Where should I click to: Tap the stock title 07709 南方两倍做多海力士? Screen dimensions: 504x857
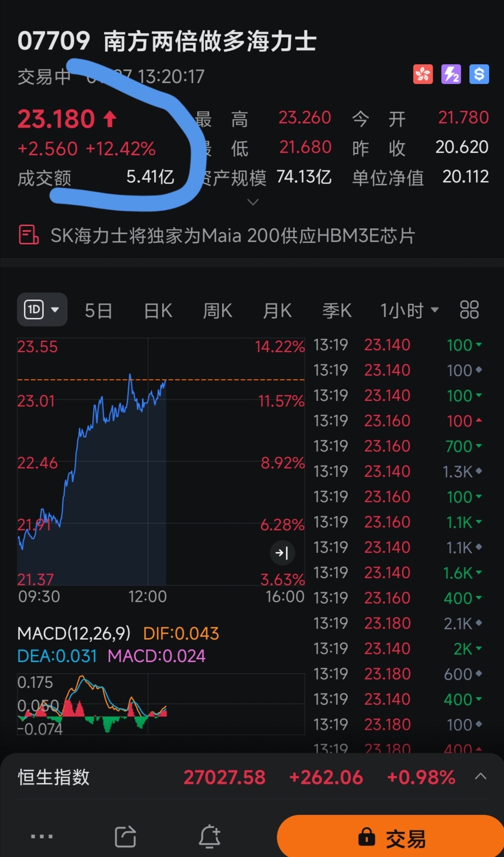point(167,41)
